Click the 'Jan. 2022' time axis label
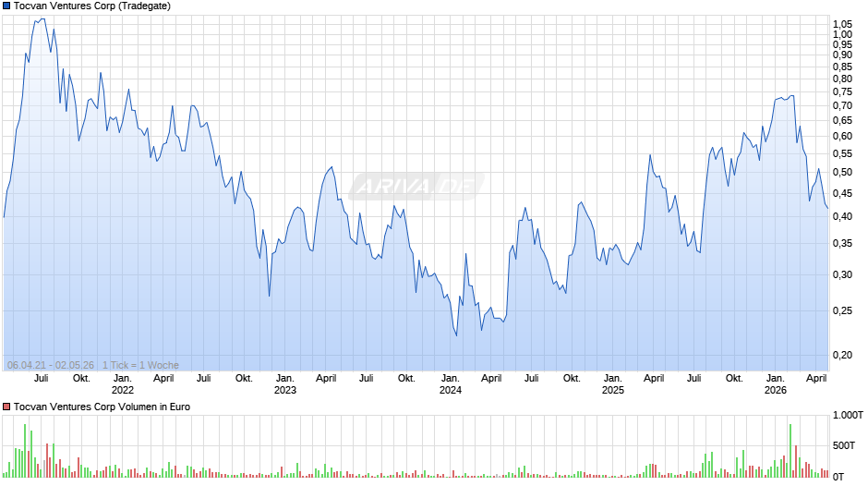Screen dimensions: 868x486 122,384
